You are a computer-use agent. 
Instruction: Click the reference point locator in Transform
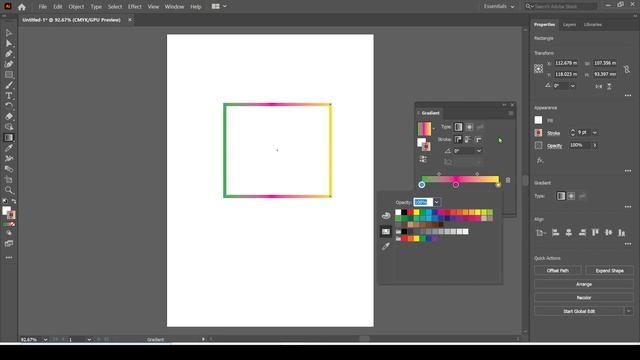click(x=538, y=69)
